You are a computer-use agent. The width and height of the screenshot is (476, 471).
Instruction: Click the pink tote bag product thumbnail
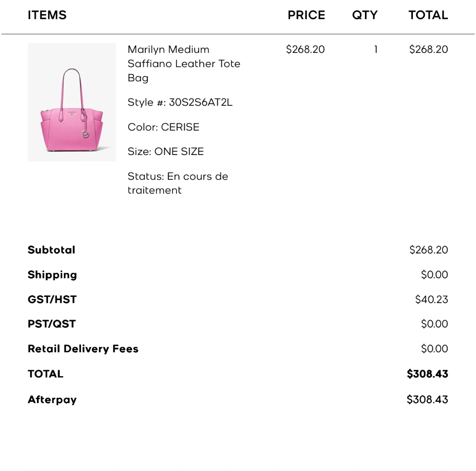tap(72, 102)
